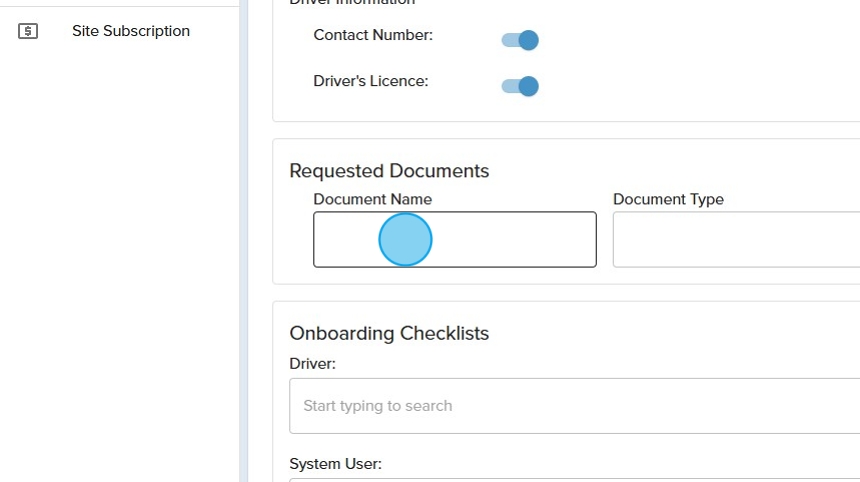This screenshot has width=860, height=482.
Task: Open the System User search field
Action: (x=574, y=479)
